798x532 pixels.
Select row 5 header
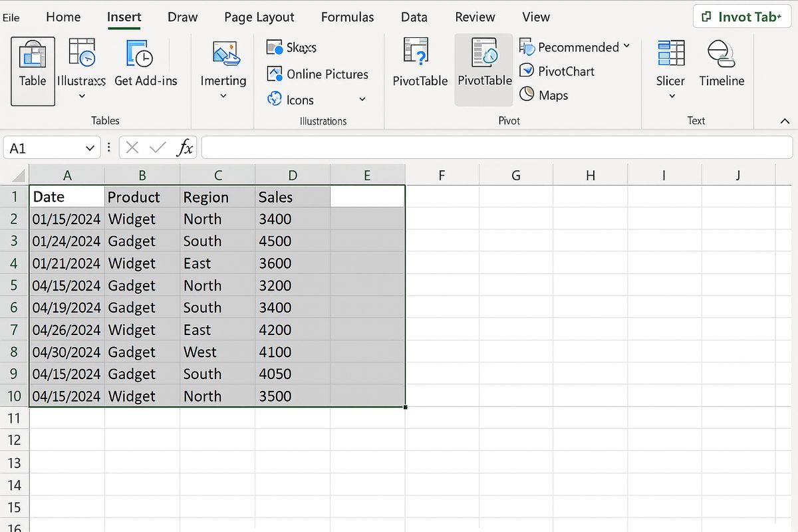[14, 285]
